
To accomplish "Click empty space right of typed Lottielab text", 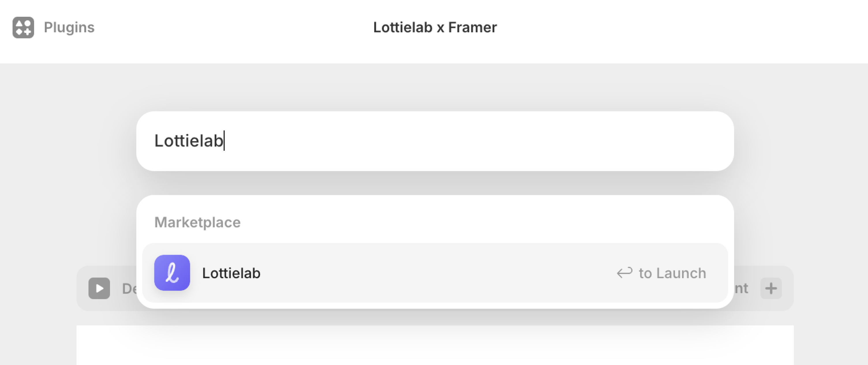I will tap(472, 141).
